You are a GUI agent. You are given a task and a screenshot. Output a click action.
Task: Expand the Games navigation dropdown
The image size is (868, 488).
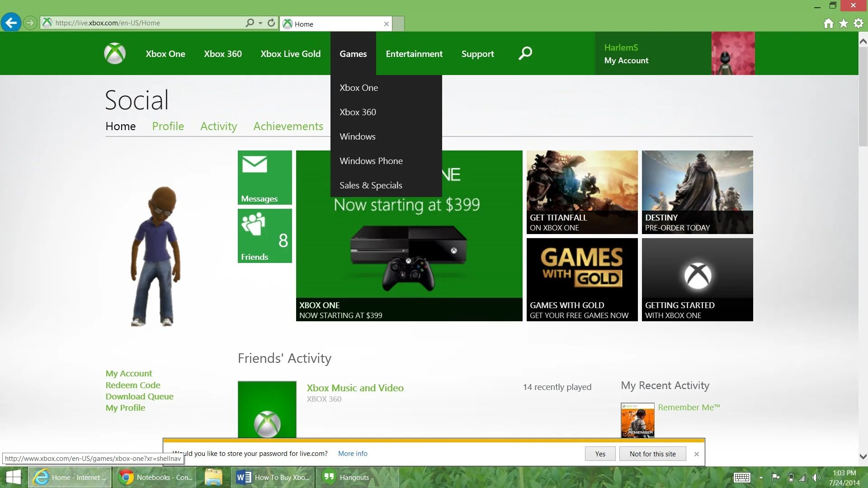click(x=353, y=54)
